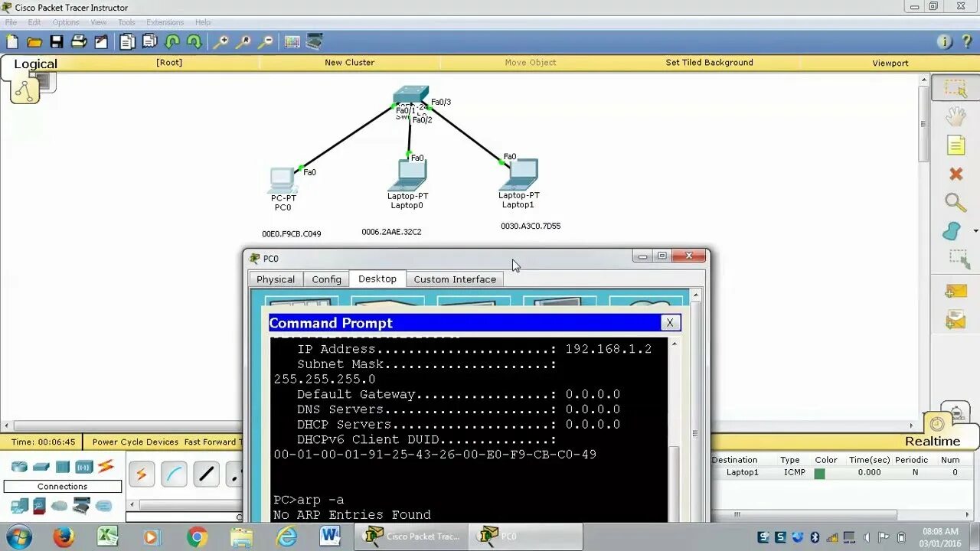
Task: Choose the Resize Shape tool
Action: coord(959,259)
